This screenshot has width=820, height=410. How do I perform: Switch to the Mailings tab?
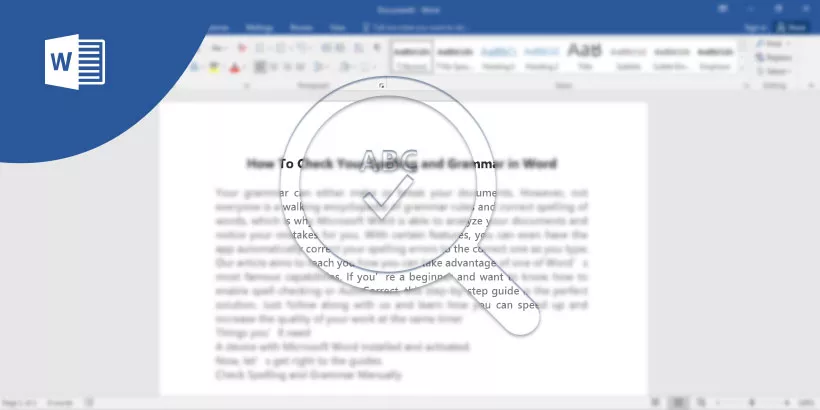(x=259, y=28)
